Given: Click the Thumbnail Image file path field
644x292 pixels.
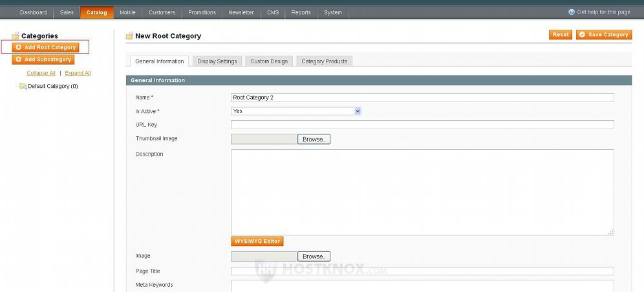Looking at the screenshot, I should pos(264,140).
